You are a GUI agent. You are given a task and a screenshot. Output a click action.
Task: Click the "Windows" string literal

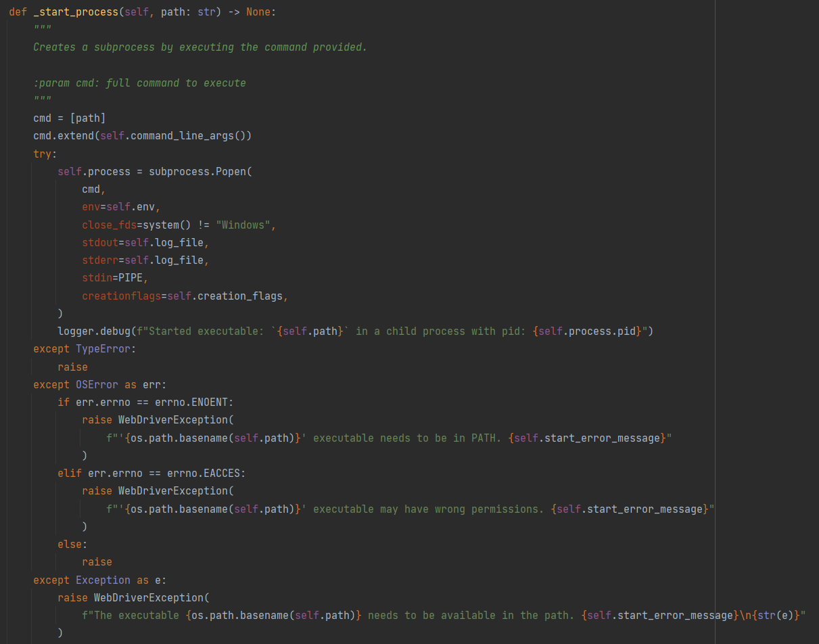click(x=243, y=225)
